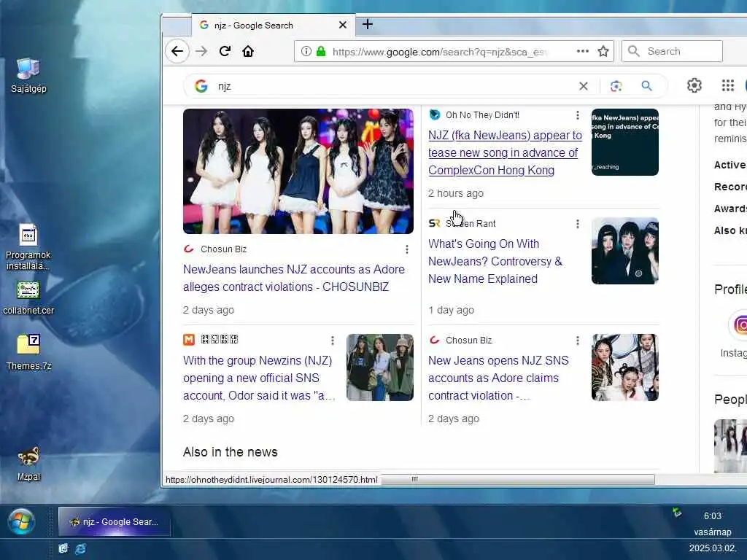Open NewJeans launches NJZ accounts article
Image resolution: width=747 pixels, height=560 pixels.
pos(294,278)
